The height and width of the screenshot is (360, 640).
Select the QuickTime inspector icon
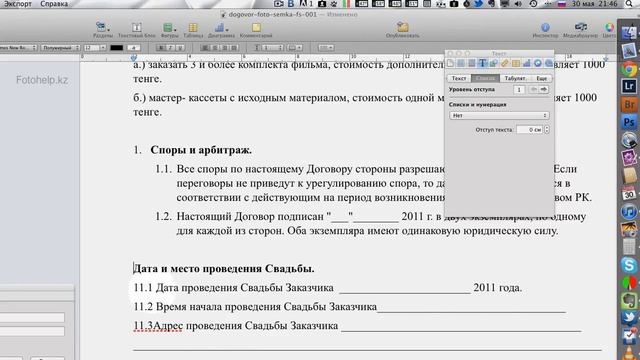pyautogui.click(x=549, y=63)
